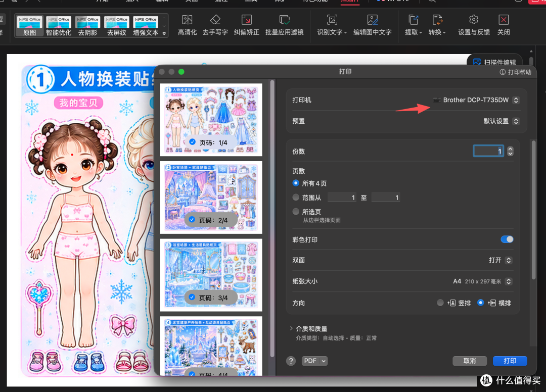The height and width of the screenshot is (392, 546).
Task: Uncheck the 页码 2/4 page checkbox
Action: coord(192,219)
